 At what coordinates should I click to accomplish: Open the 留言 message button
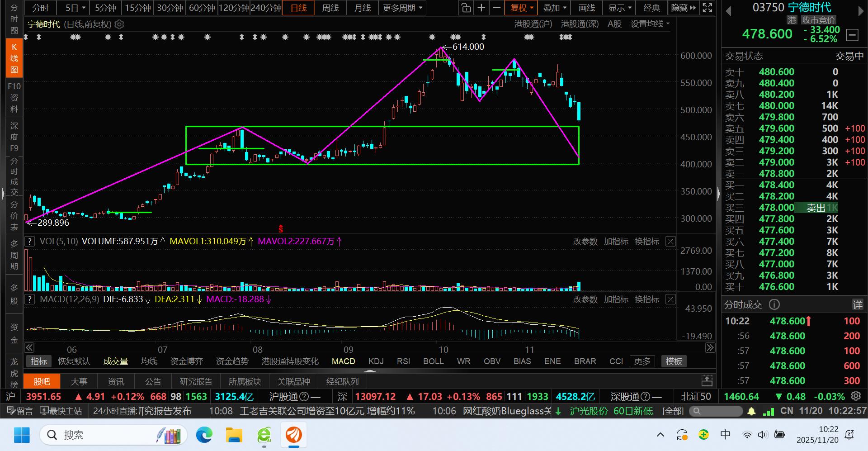pos(20,411)
